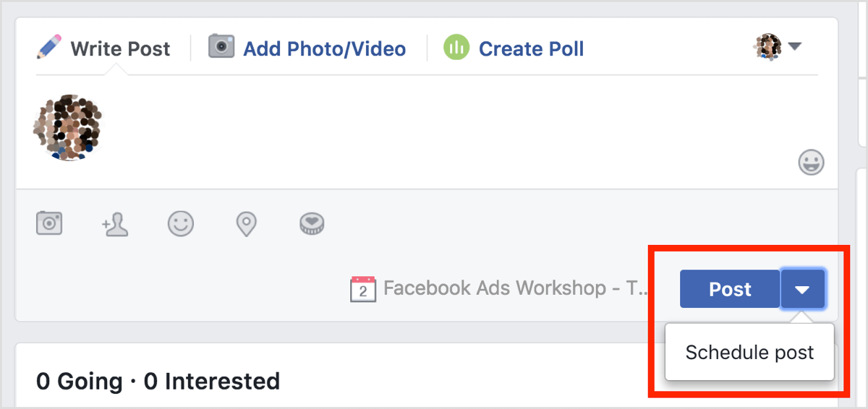
Task: Choose Schedule post from the dropdown menu
Action: pyautogui.click(x=749, y=353)
